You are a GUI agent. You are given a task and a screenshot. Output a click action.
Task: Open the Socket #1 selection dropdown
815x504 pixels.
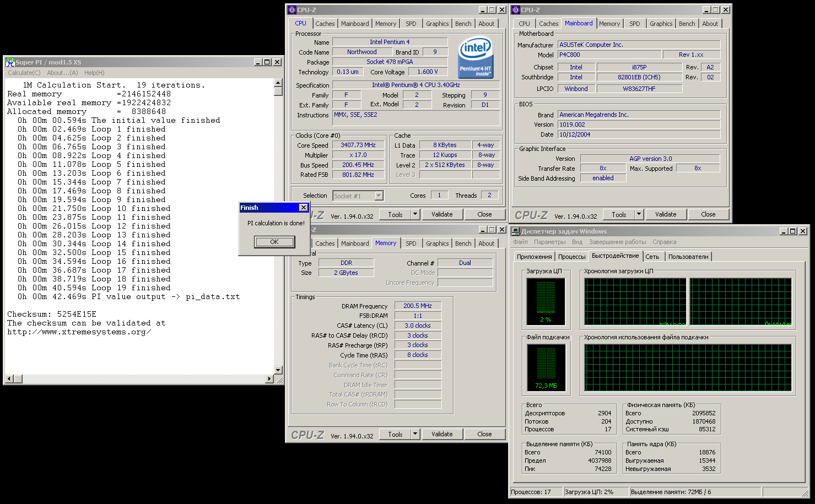[x=379, y=196]
